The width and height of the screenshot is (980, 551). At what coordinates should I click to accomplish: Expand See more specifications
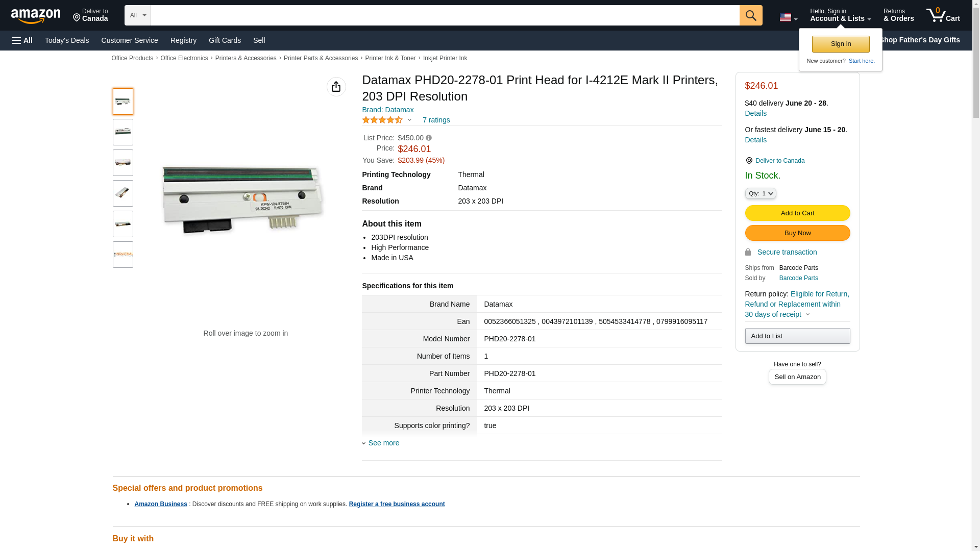click(x=383, y=443)
